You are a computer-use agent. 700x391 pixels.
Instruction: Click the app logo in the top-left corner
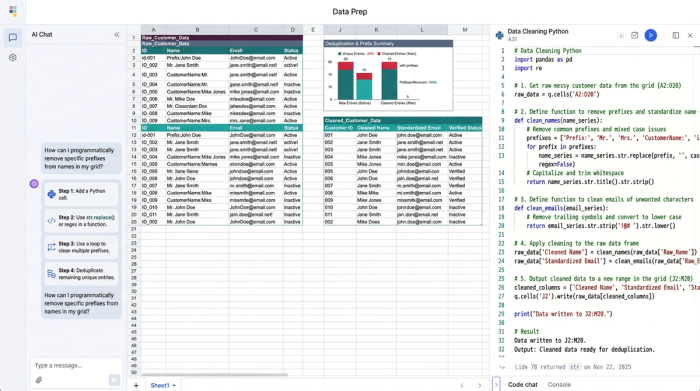12,11
